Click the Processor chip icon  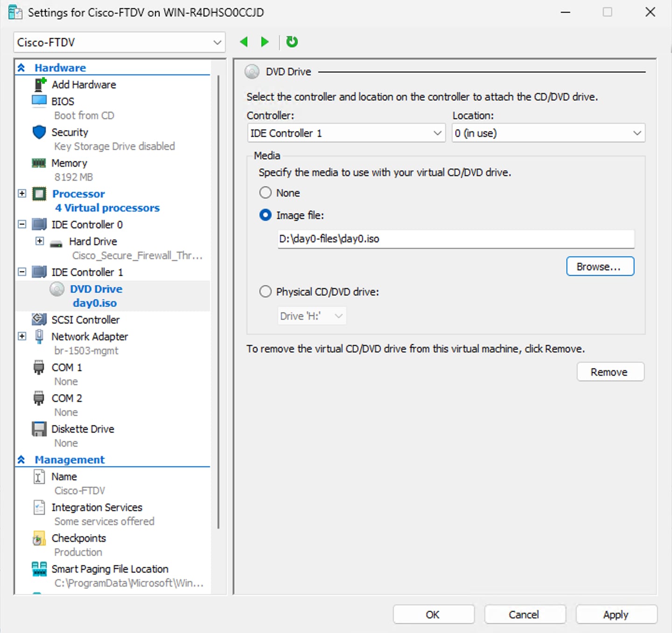tap(39, 194)
